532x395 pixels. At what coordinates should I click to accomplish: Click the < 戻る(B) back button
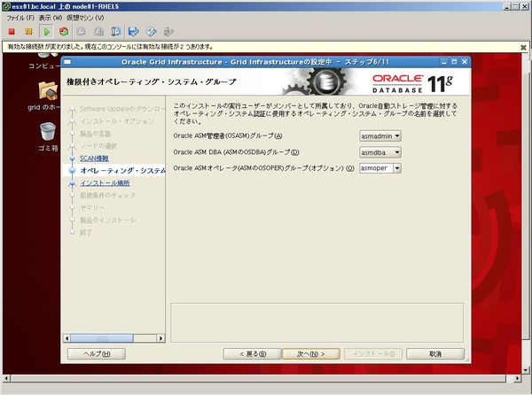pos(252,353)
